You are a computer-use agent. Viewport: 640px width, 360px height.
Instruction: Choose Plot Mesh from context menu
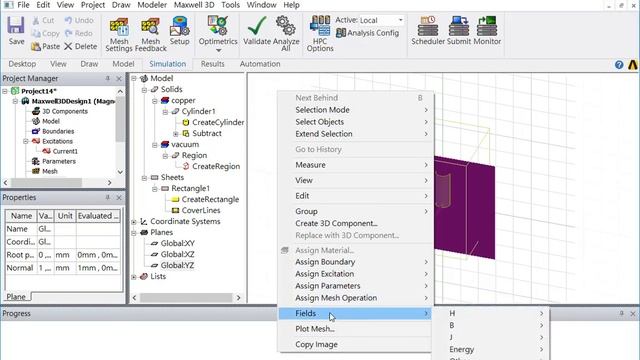pos(355,329)
